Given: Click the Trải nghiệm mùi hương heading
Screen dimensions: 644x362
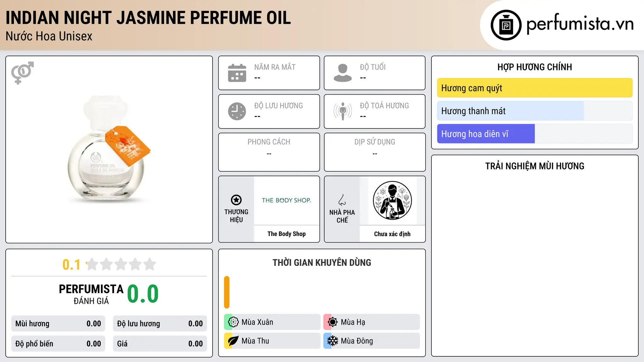Looking at the screenshot, I should (x=535, y=166).
